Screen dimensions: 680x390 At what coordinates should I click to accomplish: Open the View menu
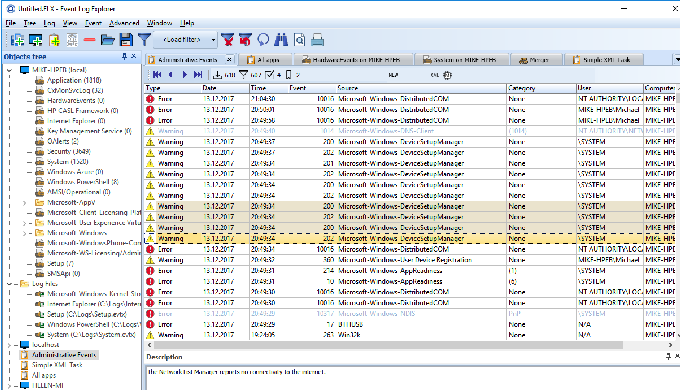click(x=70, y=23)
